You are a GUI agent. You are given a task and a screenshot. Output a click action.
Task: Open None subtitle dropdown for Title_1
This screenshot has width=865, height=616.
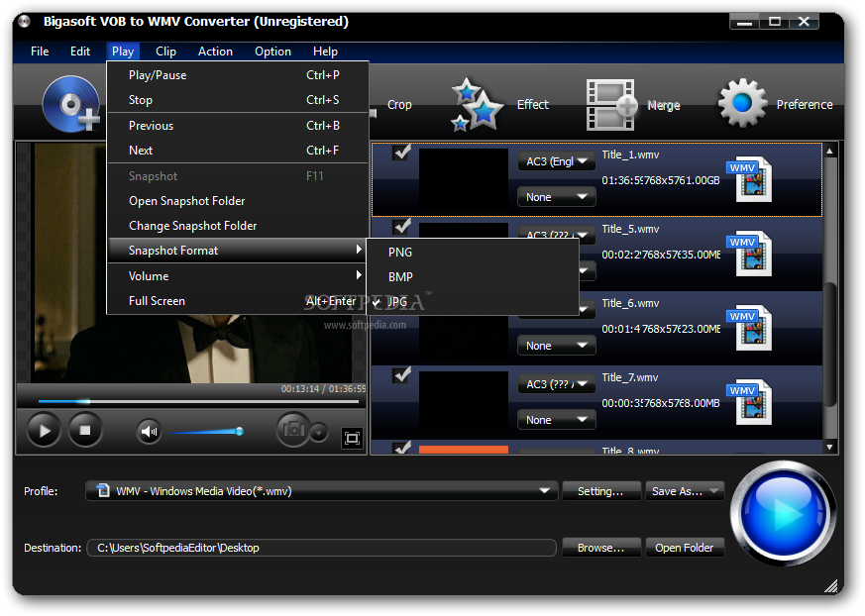[557, 197]
